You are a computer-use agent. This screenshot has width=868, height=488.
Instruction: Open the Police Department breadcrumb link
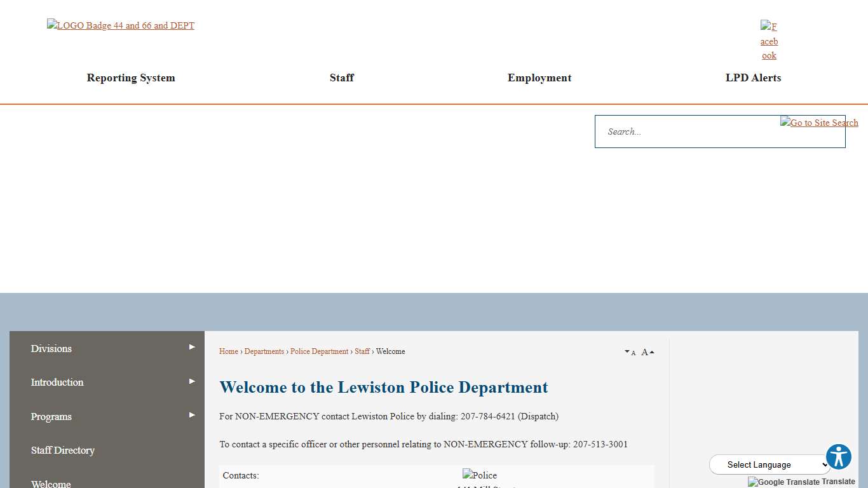tap(320, 351)
